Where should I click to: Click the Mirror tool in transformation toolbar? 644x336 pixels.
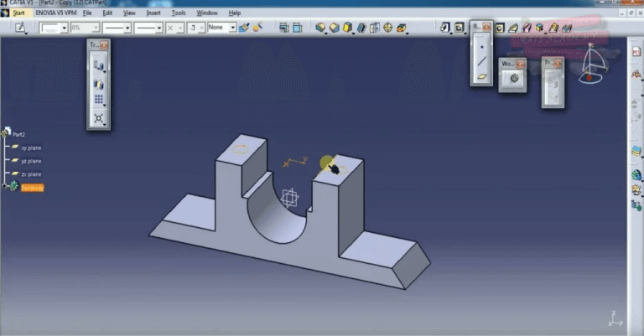click(x=99, y=82)
